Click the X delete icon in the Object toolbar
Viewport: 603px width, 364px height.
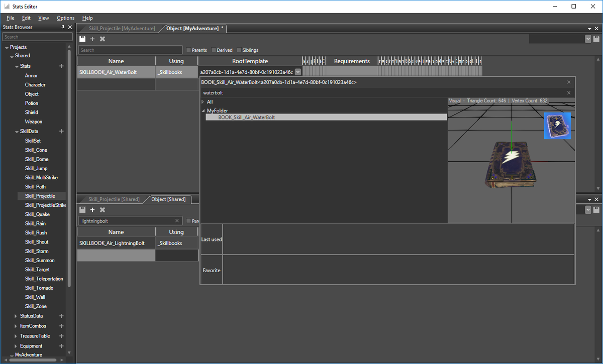pyautogui.click(x=103, y=39)
